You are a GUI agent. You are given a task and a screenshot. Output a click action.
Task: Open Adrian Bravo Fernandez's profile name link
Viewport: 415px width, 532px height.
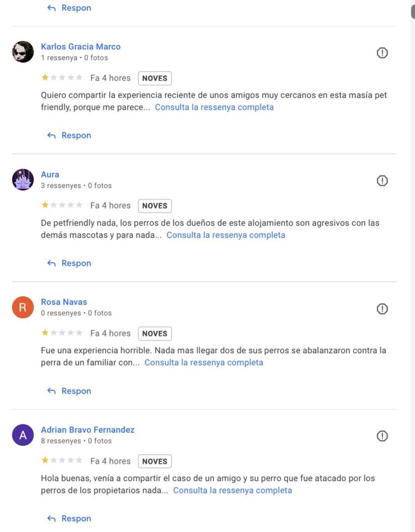point(88,430)
